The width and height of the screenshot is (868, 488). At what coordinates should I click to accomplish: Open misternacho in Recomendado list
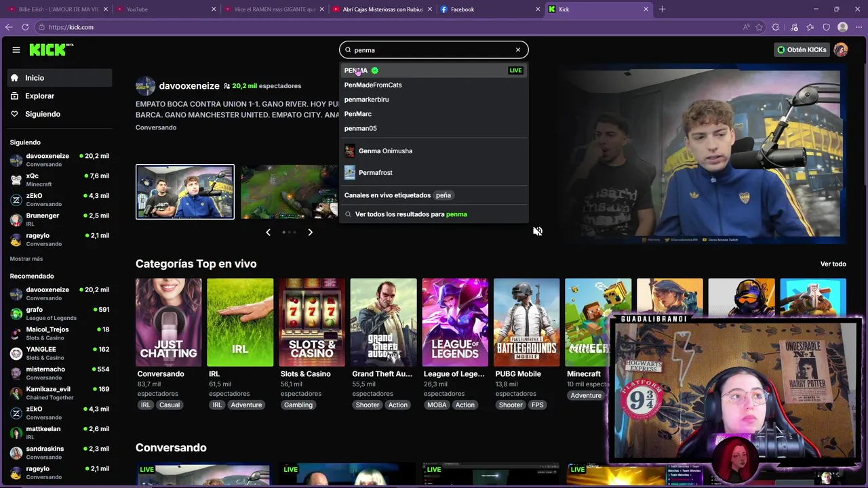click(60, 373)
